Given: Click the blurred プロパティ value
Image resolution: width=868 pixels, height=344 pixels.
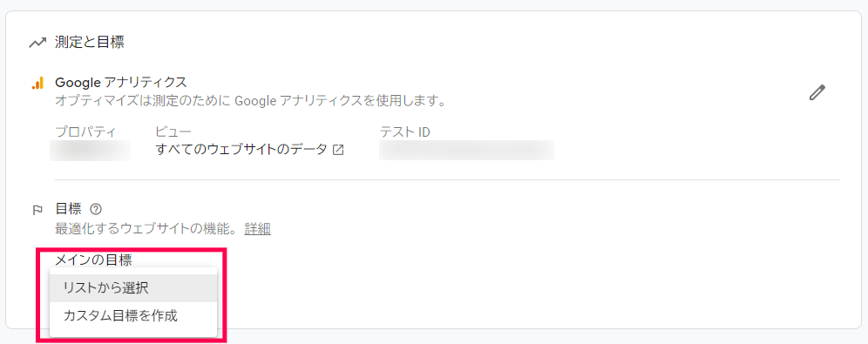Looking at the screenshot, I should pyautogui.click(x=91, y=151).
